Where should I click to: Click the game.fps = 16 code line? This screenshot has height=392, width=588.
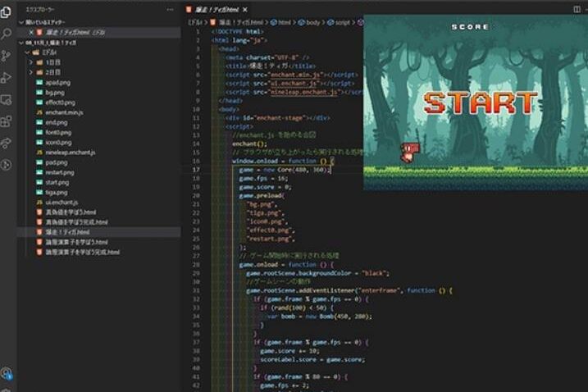click(263, 179)
